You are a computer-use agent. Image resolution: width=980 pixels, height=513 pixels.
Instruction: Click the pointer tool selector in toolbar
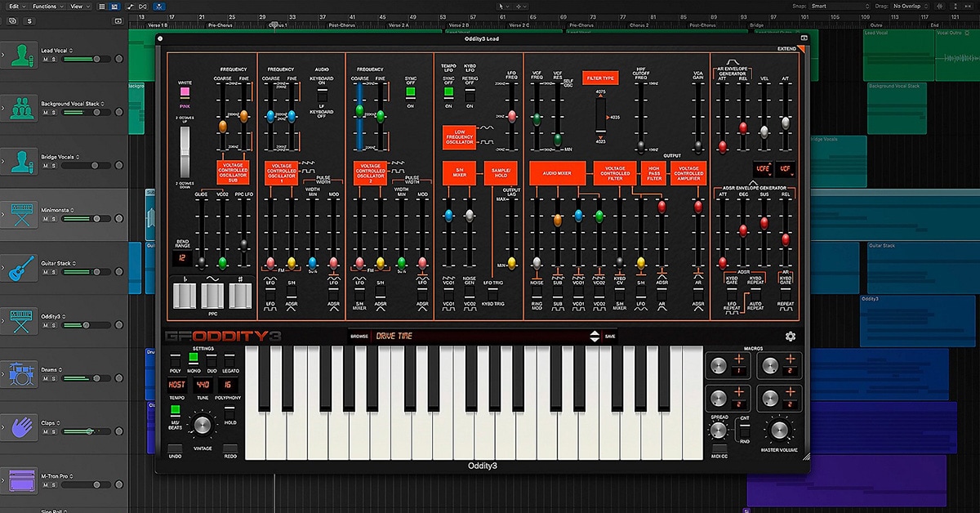tap(504, 6)
